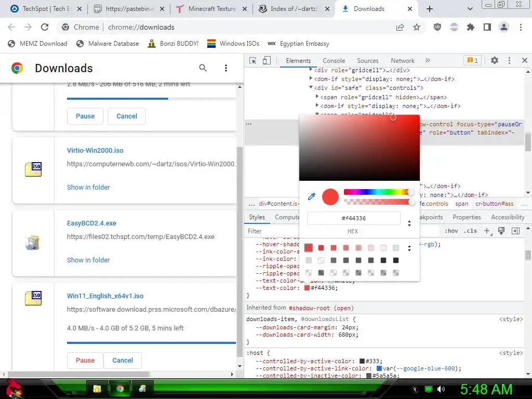The width and height of the screenshot is (532, 399).
Task: Click the Chrome logo on Downloads page
Action: (17, 68)
